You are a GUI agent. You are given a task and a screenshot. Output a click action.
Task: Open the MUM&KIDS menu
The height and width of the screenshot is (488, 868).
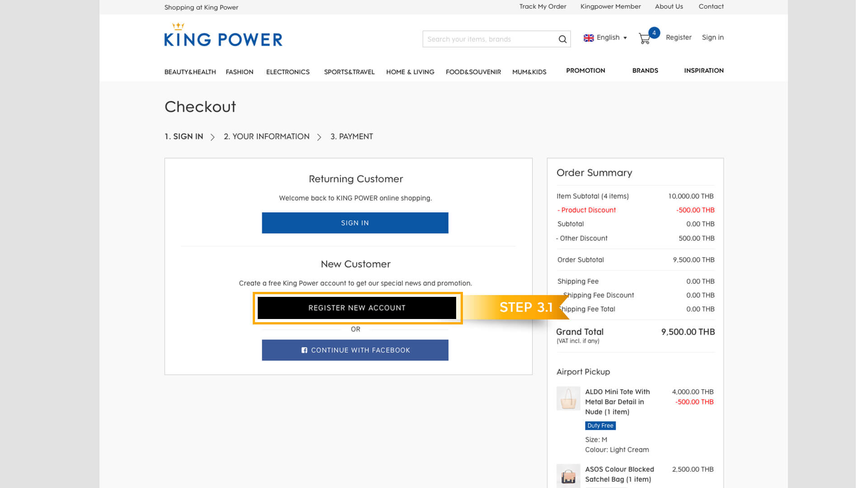[x=529, y=72]
